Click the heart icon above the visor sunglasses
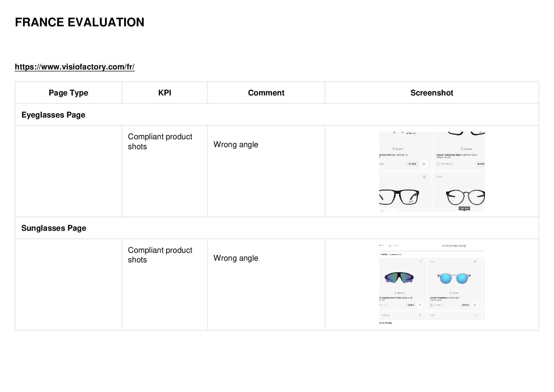554x392 pixels. pyautogui.click(x=420, y=261)
